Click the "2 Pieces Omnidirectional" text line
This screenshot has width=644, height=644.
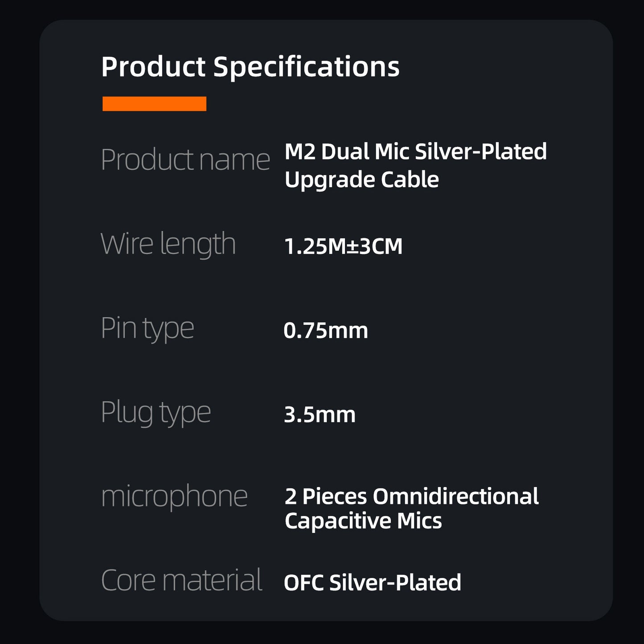coord(411,496)
